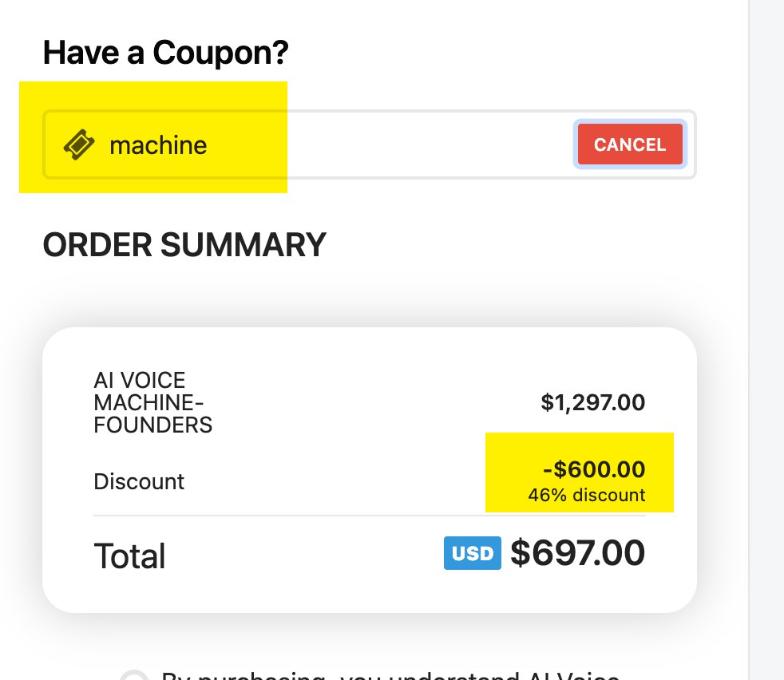This screenshot has width=784, height=680.
Task: Click the $697.00 total amount
Action: click(x=577, y=553)
